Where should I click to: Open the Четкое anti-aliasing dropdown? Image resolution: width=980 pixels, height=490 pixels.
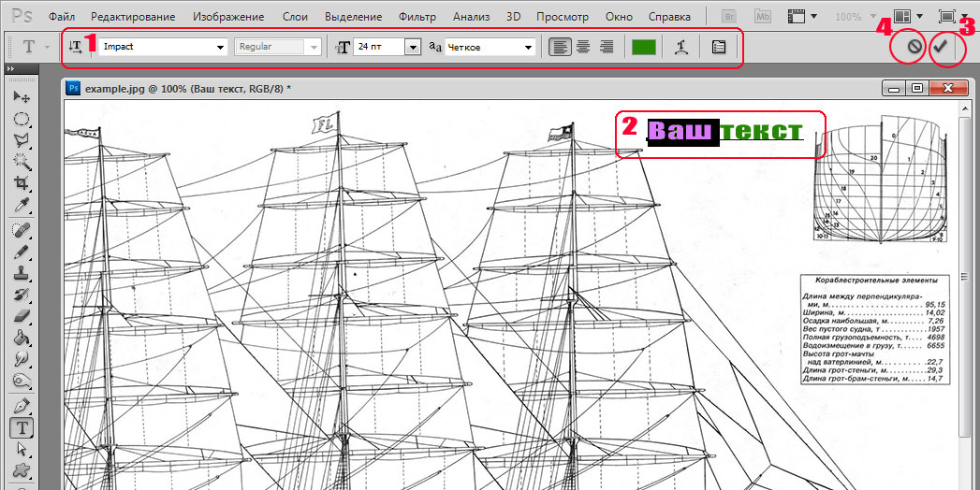[529, 47]
